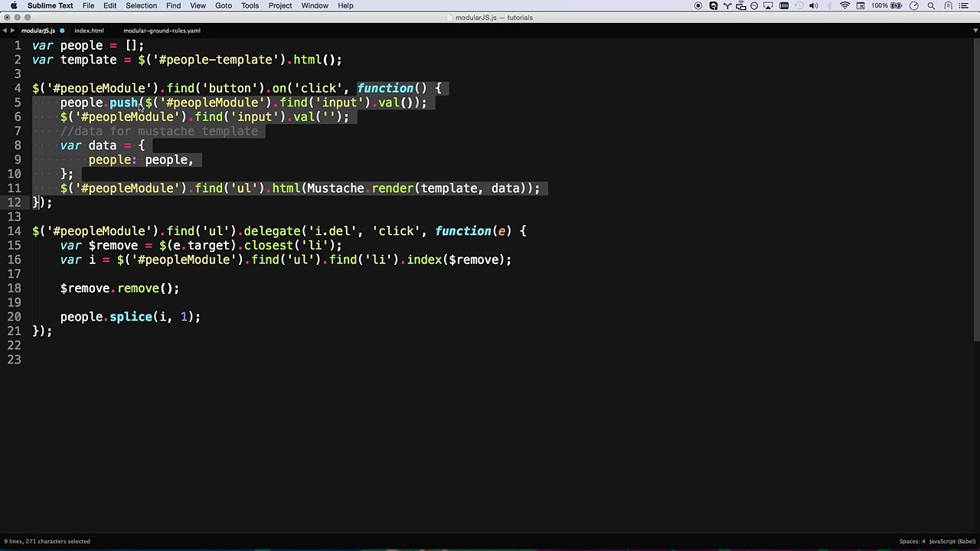980x551 pixels.
Task: Open the Sublime Text application menu
Action: pos(51,5)
